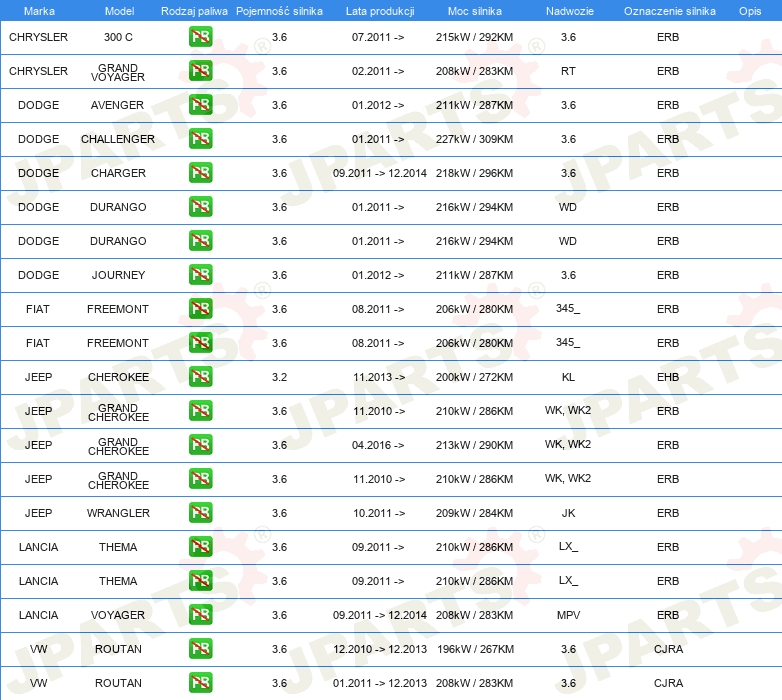Image resolution: width=782 pixels, height=700 pixels.
Task: Click the fuel icon in the Jeep Grand Cherokee 04.2016 row
Action: [200, 445]
